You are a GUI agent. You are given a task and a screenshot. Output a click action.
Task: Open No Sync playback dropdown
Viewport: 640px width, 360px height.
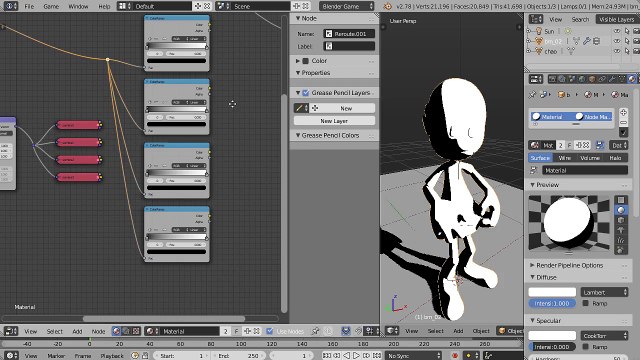(x=414, y=356)
